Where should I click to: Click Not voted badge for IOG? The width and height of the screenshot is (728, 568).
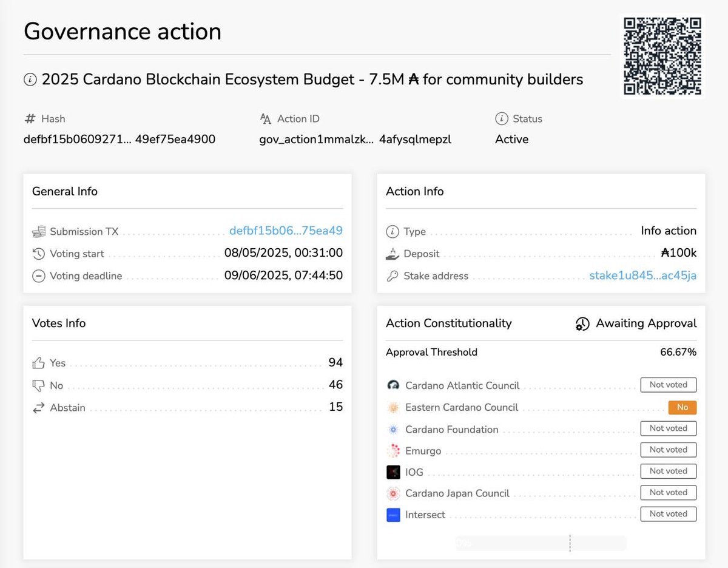click(669, 471)
